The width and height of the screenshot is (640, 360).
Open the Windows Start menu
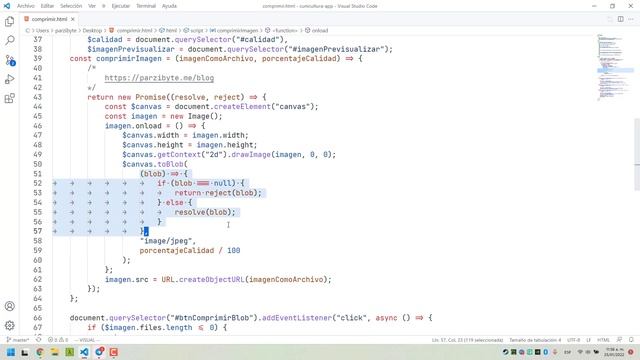[x=11, y=352]
